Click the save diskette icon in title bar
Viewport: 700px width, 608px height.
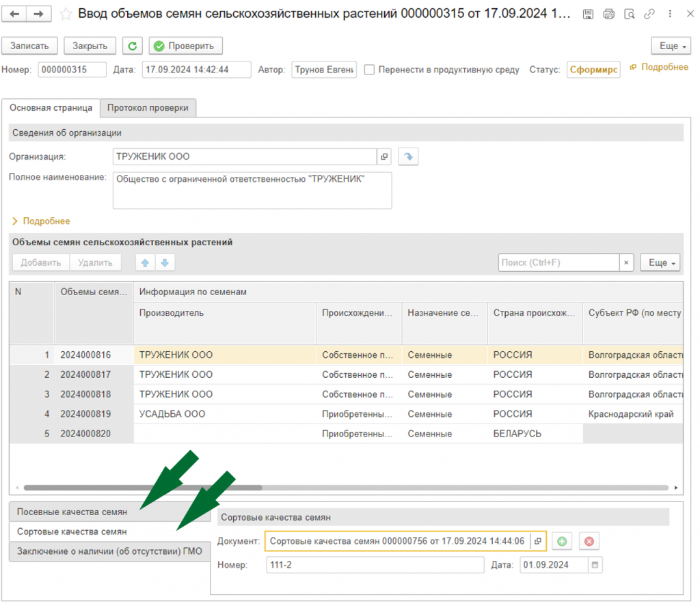coord(588,14)
